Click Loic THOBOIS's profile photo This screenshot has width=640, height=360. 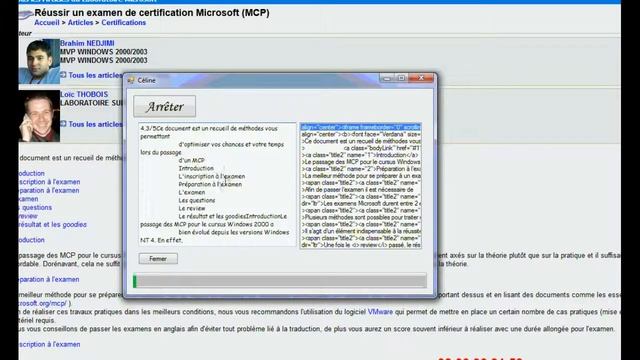(39, 116)
